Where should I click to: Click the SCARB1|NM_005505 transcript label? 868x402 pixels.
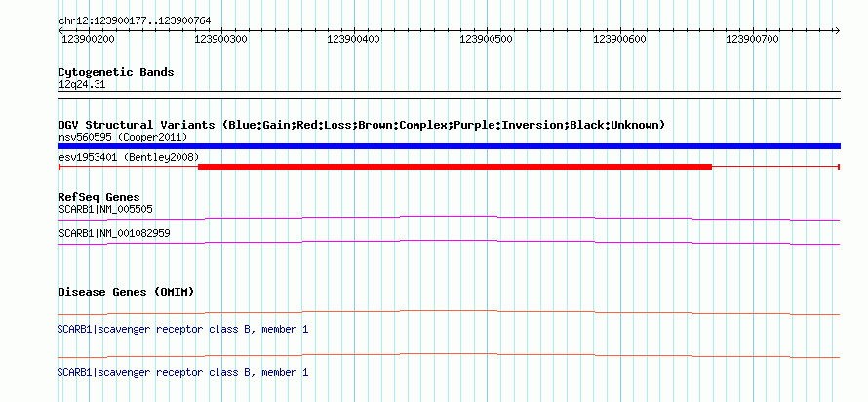(x=105, y=210)
